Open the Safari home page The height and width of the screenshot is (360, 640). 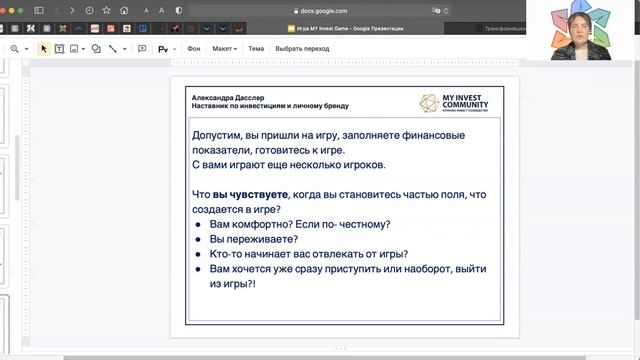[124, 11]
